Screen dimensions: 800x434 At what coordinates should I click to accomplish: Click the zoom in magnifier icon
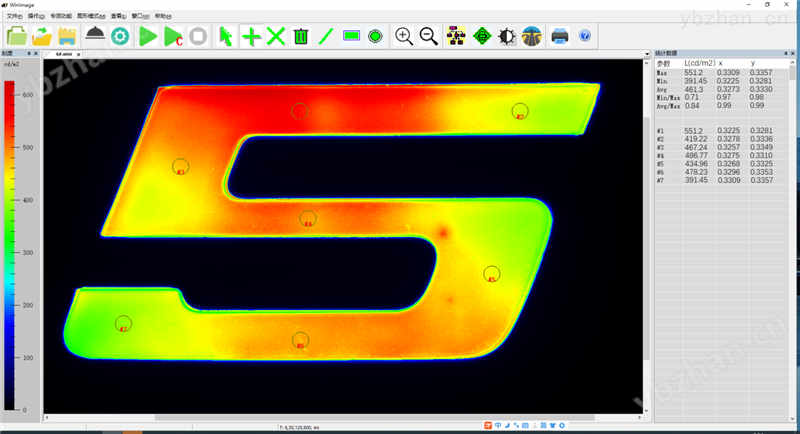(404, 36)
